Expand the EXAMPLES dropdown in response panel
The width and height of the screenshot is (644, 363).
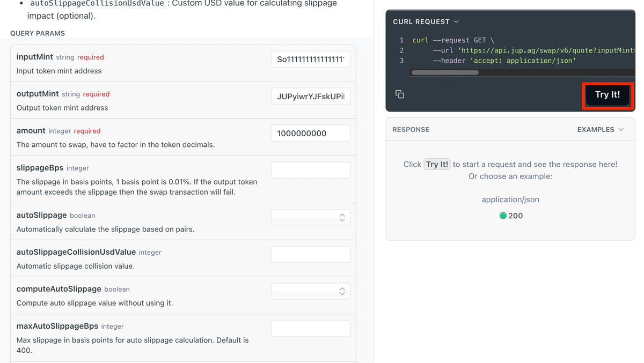(601, 129)
